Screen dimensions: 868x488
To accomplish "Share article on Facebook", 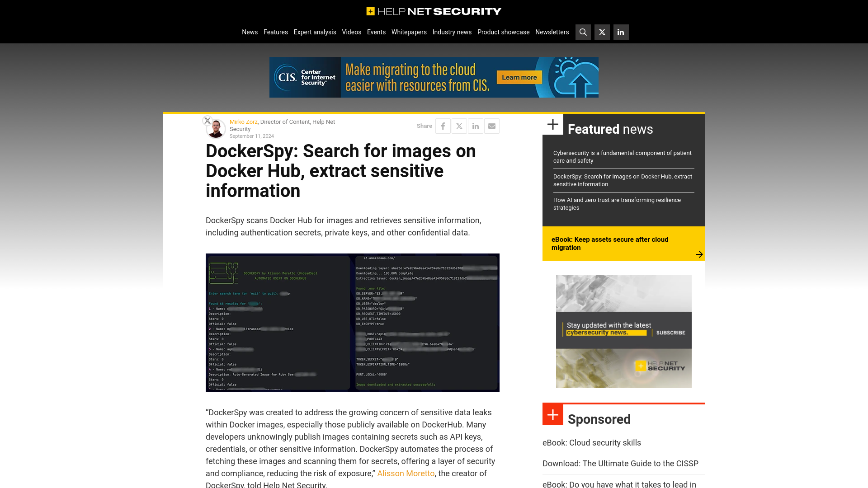I will point(443,126).
